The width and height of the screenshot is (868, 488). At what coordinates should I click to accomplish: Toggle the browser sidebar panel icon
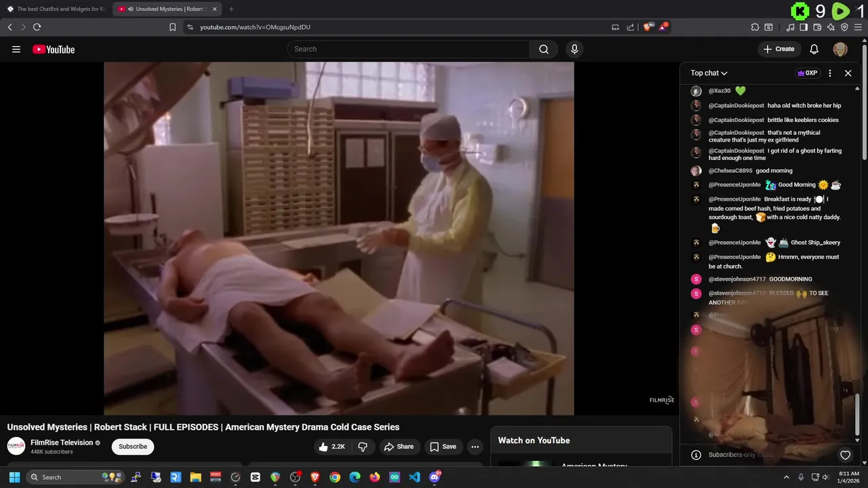[x=804, y=27]
